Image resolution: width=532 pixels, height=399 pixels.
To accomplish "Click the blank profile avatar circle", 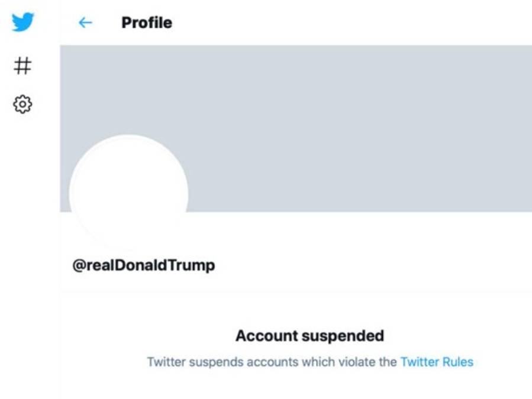I will 129,193.
